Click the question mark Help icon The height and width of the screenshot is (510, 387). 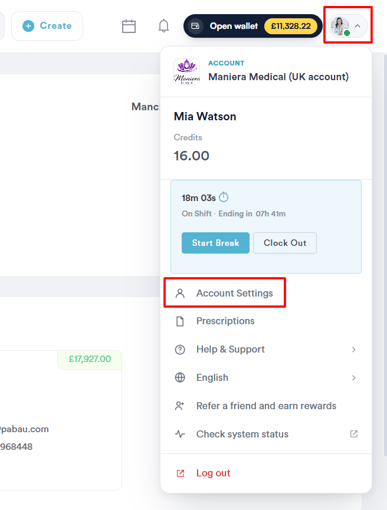pyautogui.click(x=180, y=349)
